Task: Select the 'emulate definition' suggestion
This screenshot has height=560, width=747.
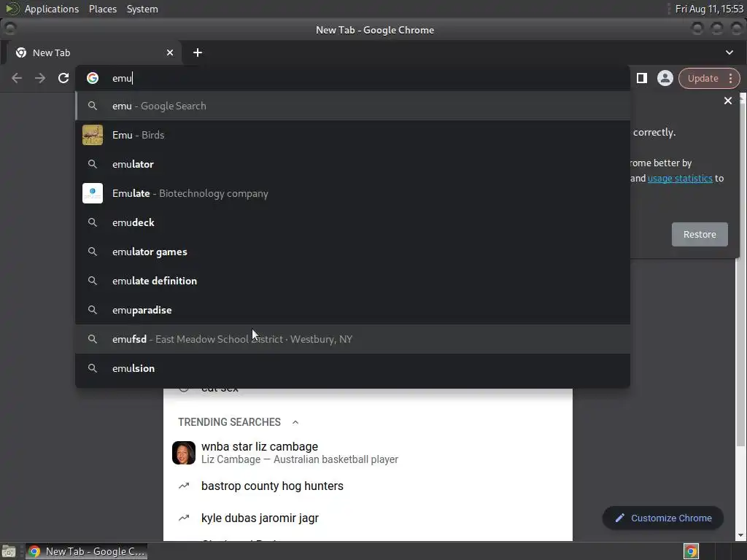Action: [352, 281]
